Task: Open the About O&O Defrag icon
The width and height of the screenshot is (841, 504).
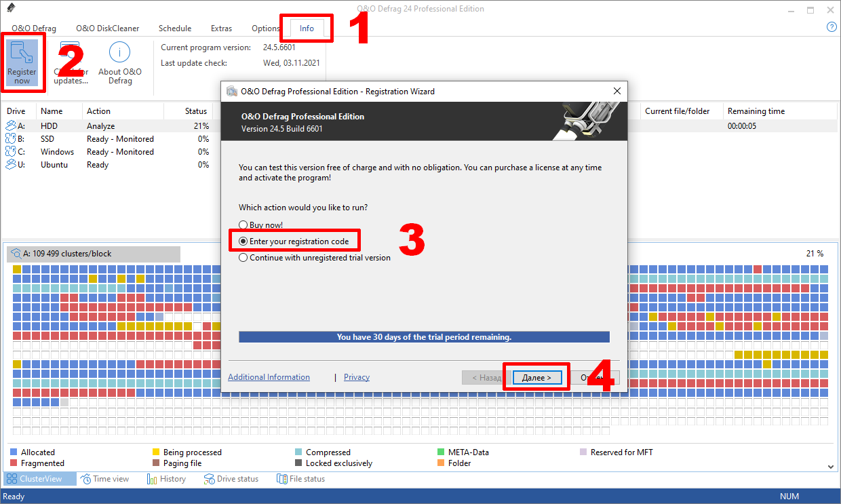Action: point(120,53)
